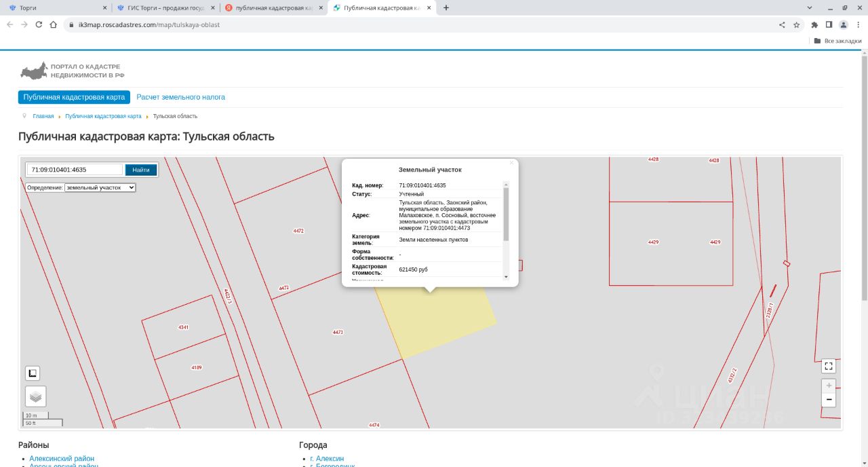Share this page via share icon
The height and width of the screenshot is (467, 868).
point(782,24)
